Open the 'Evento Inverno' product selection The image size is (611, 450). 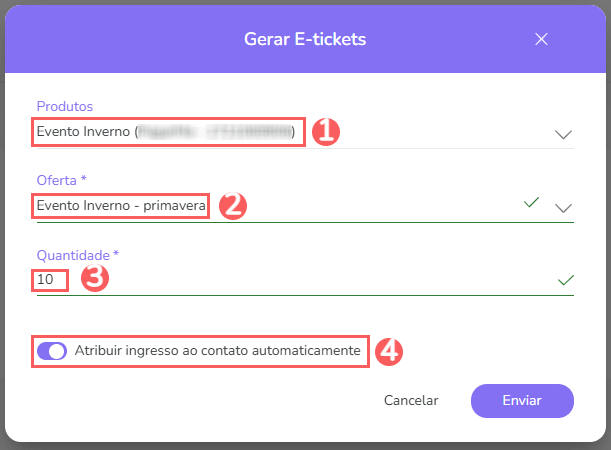[x=167, y=131]
